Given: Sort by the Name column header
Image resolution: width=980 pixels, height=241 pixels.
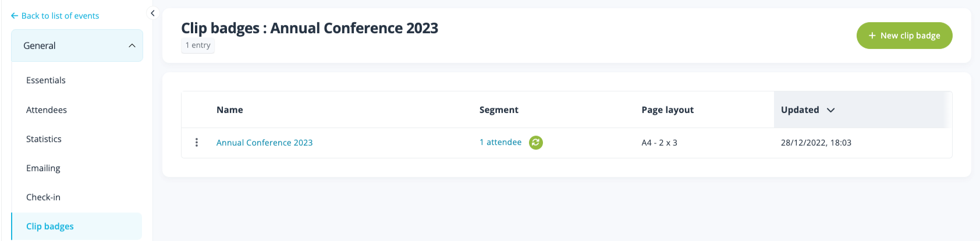Looking at the screenshot, I should pos(230,110).
